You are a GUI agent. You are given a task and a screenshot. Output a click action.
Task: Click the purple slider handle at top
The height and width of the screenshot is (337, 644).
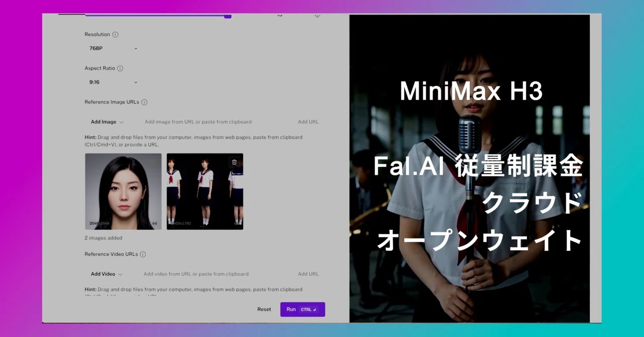(228, 16)
